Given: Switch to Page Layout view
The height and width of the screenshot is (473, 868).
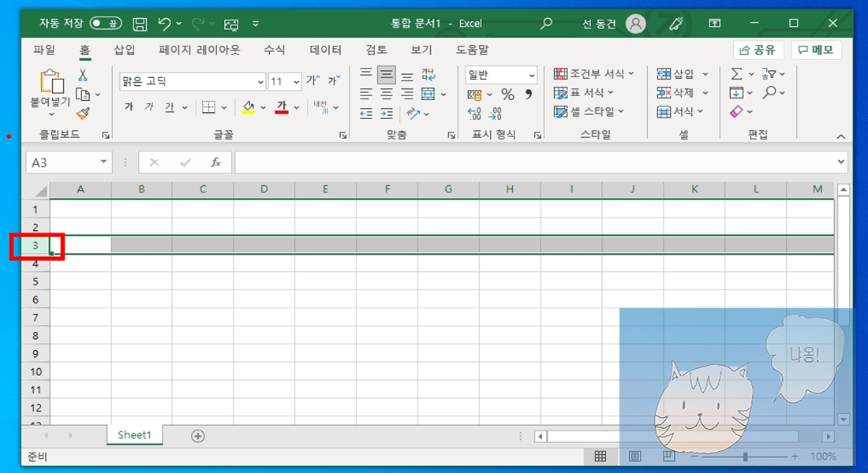Looking at the screenshot, I should click(635, 456).
